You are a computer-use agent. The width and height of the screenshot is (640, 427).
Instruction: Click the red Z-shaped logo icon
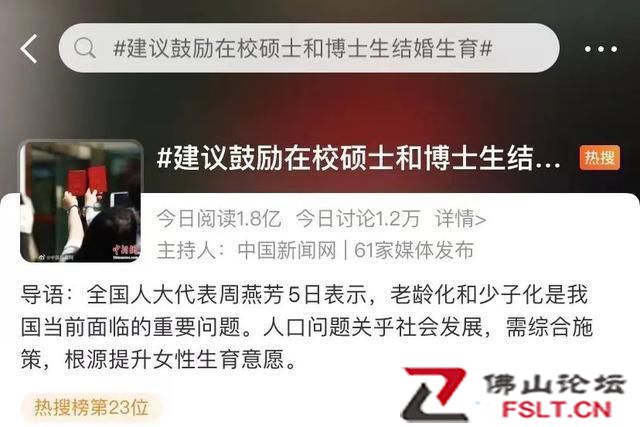pos(435,393)
